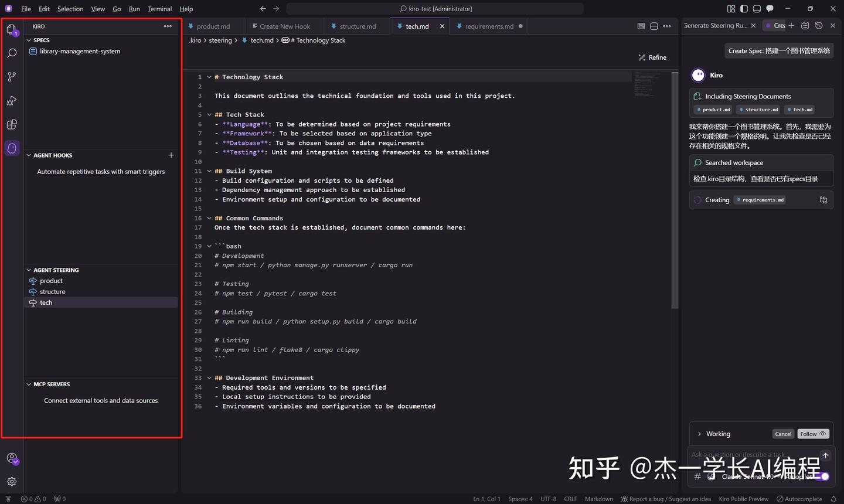Image resolution: width=844 pixels, height=504 pixels.
Task: Fold the Tech Stack heading in the editor
Action: click(209, 114)
